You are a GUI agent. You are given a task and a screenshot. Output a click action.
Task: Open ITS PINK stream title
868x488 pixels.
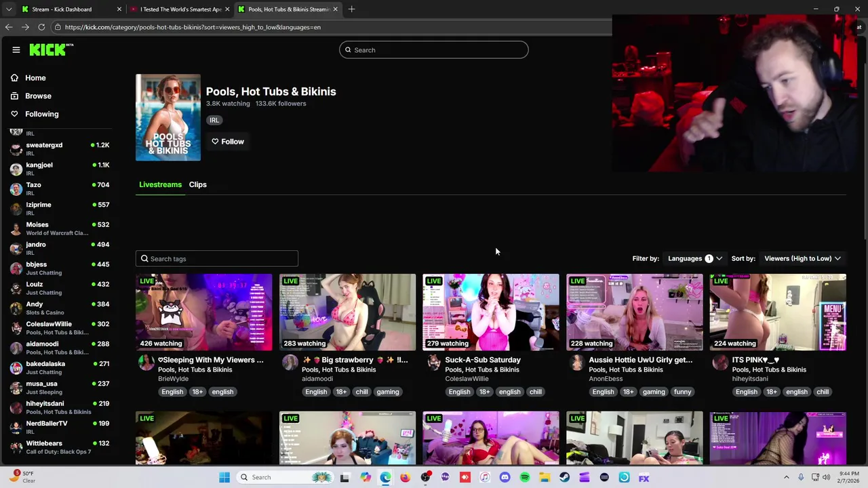pyautogui.click(x=755, y=360)
